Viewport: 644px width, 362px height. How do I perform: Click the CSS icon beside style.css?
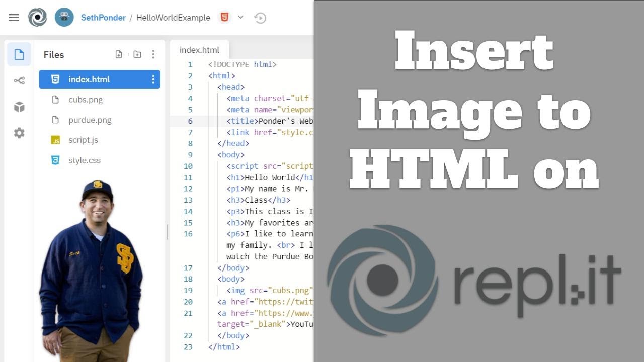[x=55, y=160]
